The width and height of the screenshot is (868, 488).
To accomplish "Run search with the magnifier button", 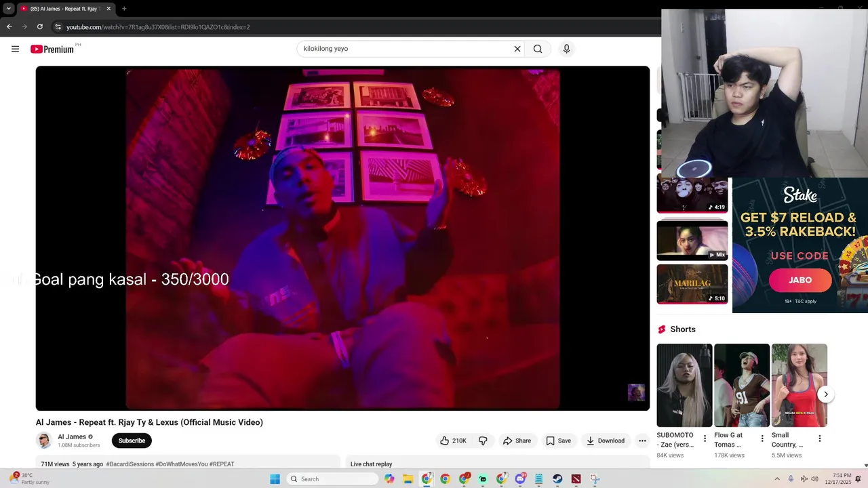I will 538,49.
